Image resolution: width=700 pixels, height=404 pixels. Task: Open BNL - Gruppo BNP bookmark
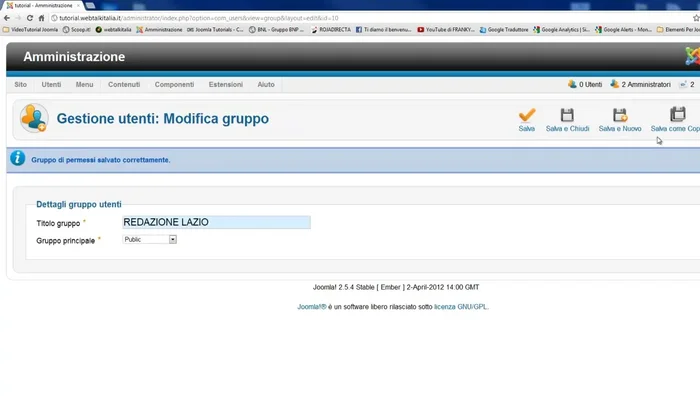[276, 29]
